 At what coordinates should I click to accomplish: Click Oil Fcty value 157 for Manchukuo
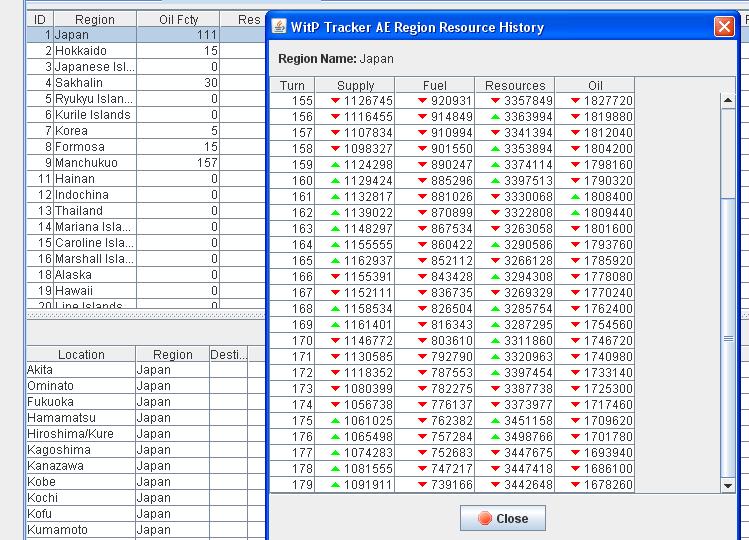click(x=178, y=162)
